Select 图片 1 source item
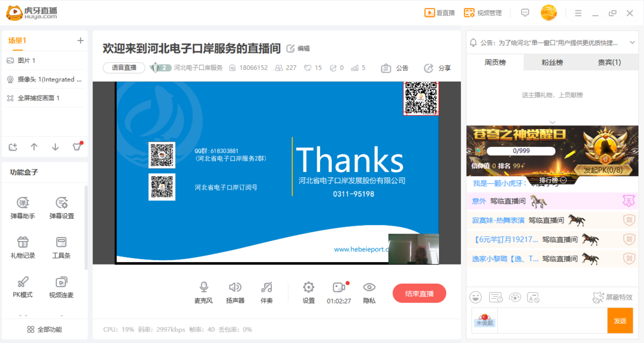This screenshot has height=343, width=644. pyautogui.click(x=45, y=60)
